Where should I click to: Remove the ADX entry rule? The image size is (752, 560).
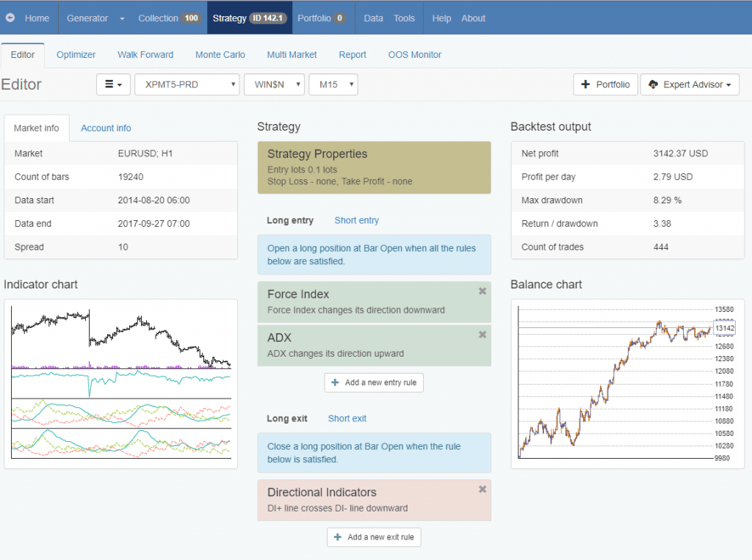(x=482, y=335)
